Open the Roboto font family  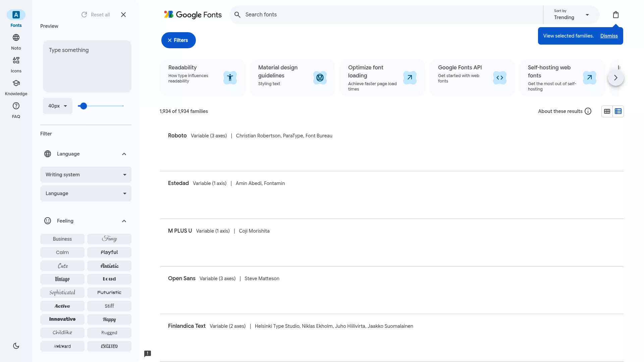pos(177,136)
